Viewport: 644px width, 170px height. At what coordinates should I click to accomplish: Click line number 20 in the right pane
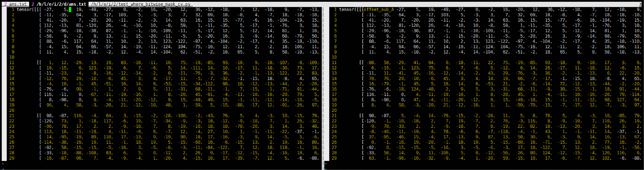click(x=334, y=110)
